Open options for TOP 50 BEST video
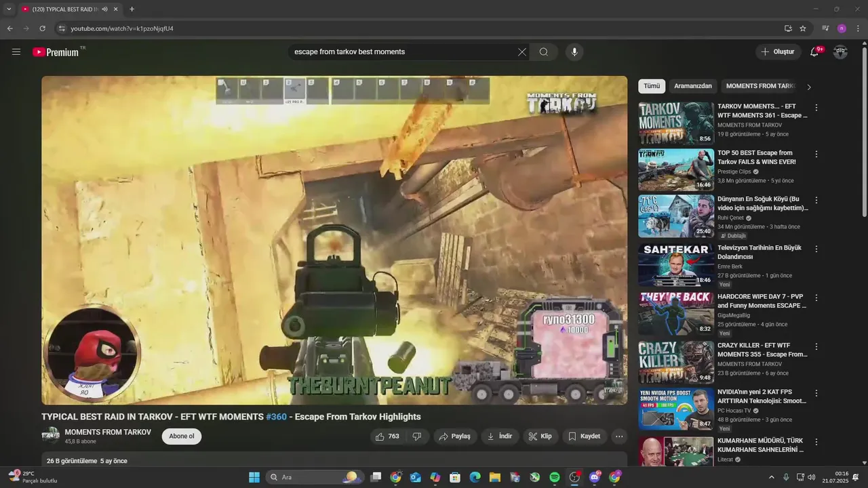 (816, 155)
